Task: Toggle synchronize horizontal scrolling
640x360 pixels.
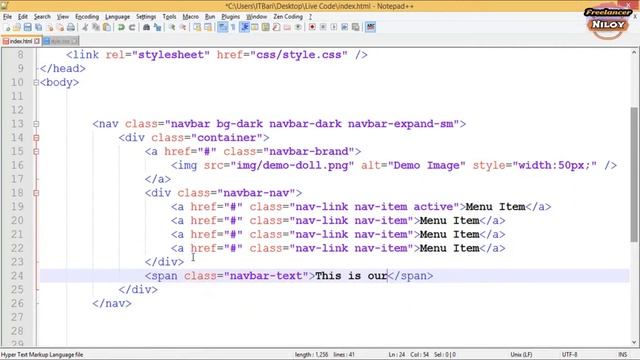Action: (x=208, y=27)
